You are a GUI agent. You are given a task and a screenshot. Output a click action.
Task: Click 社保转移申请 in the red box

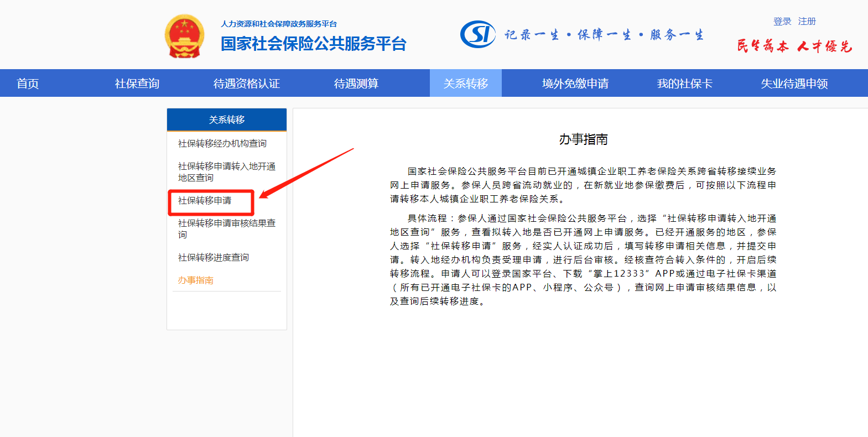click(x=205, y=200)
